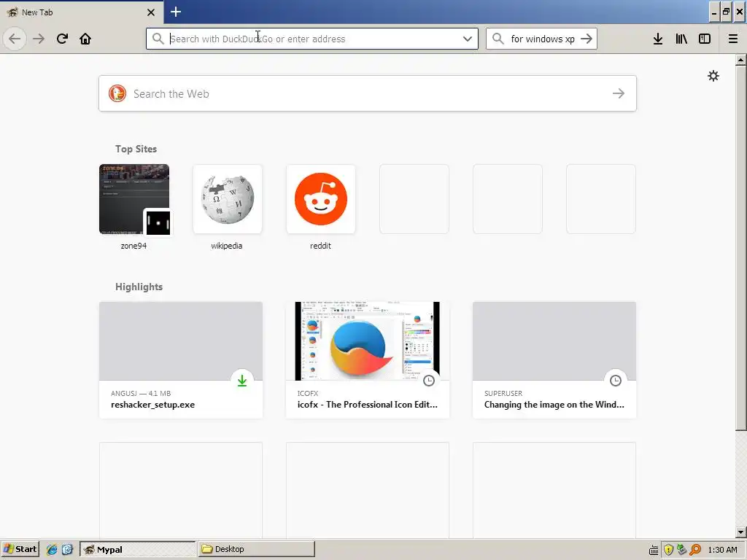
Task: Click the second quick launch icon
Action: coord(67,550)
